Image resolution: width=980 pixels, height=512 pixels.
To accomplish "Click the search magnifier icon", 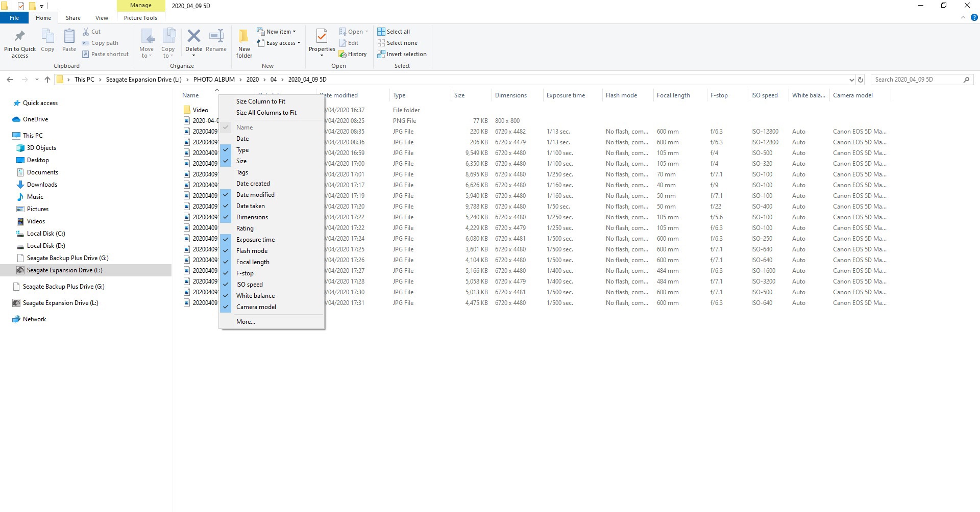I will [x=966, y=80].
